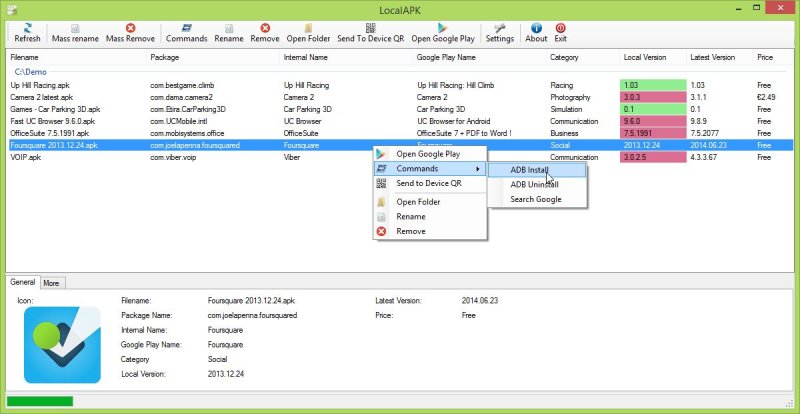Click red local version cell 3.0.3
Screen dimensions: 800x414
coord(653,97)
